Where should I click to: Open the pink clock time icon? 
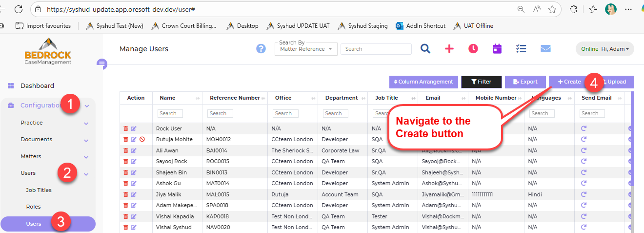pos(473,48)
